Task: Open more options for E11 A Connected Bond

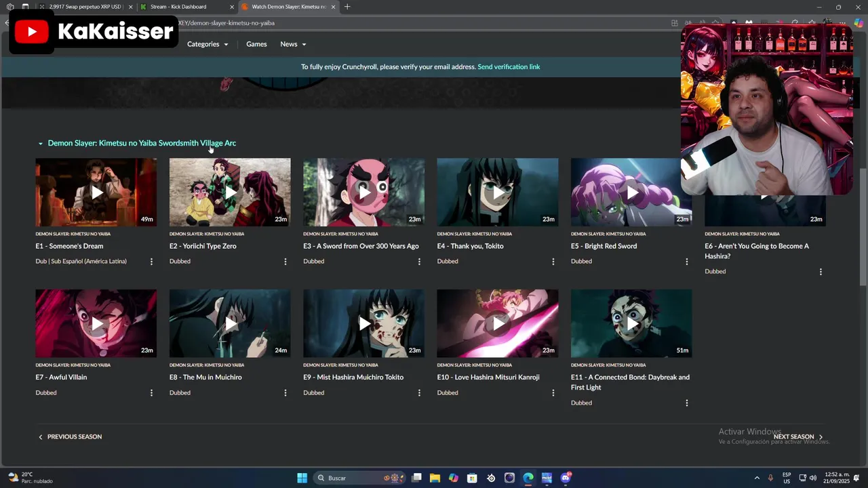Action: click(686, 403)
